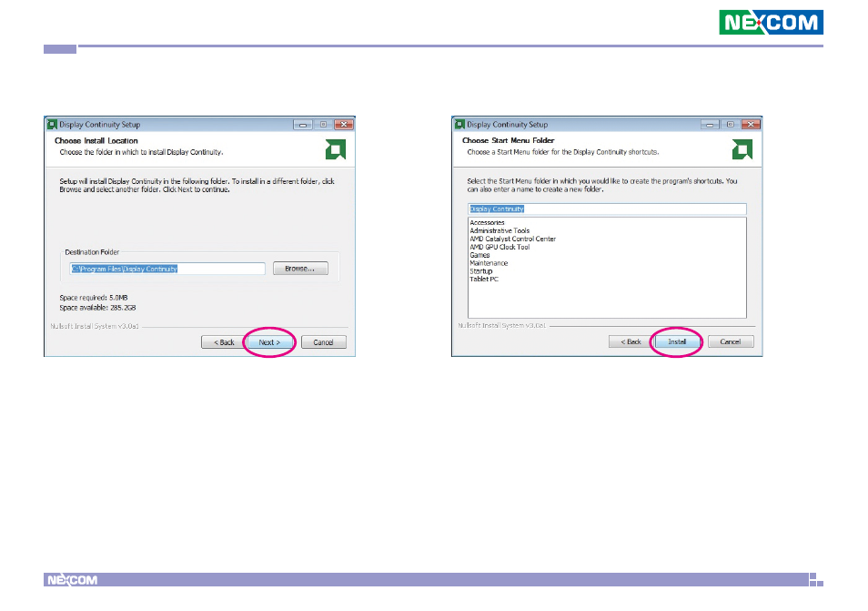This screenshot has width=868, height=611.
Task: Select AMD GPU Clock Tool folder
Action: tap(500, 247)
